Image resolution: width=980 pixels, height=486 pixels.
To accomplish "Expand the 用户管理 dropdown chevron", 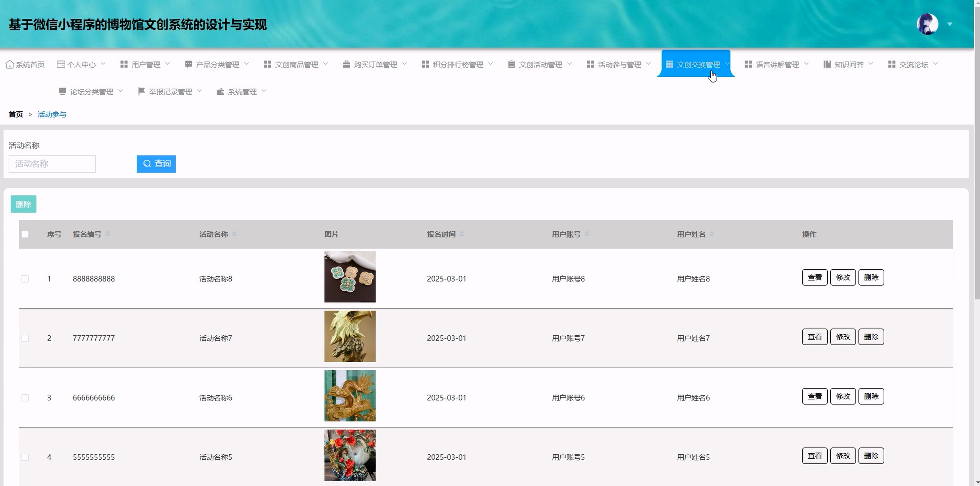I will pos(168,64).
